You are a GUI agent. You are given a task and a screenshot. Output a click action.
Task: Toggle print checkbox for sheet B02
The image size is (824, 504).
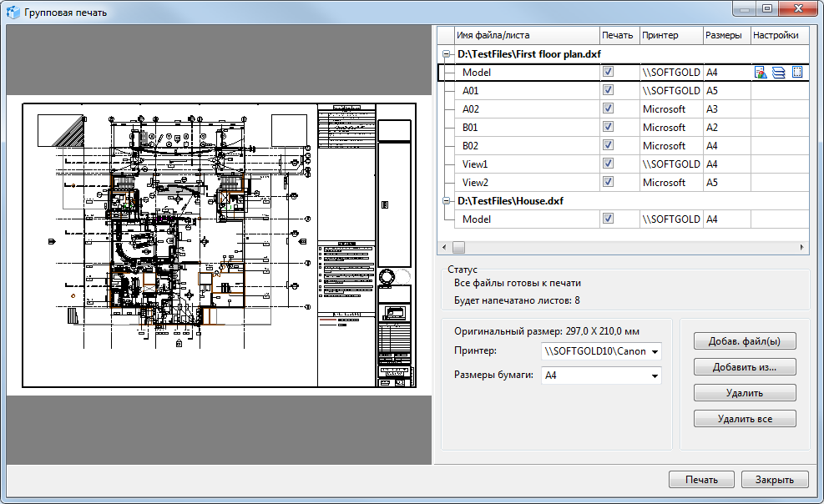click(609, 145)
